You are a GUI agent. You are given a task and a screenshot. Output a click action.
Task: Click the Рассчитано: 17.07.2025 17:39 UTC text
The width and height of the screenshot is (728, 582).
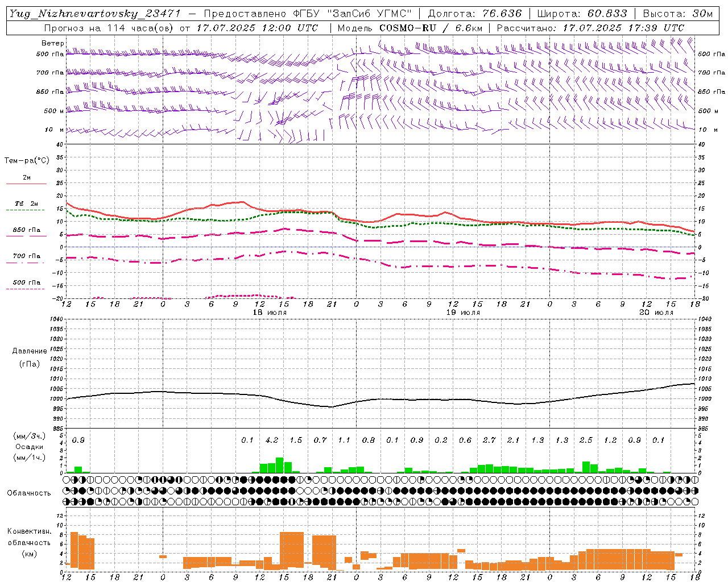[x=590, y=28]
